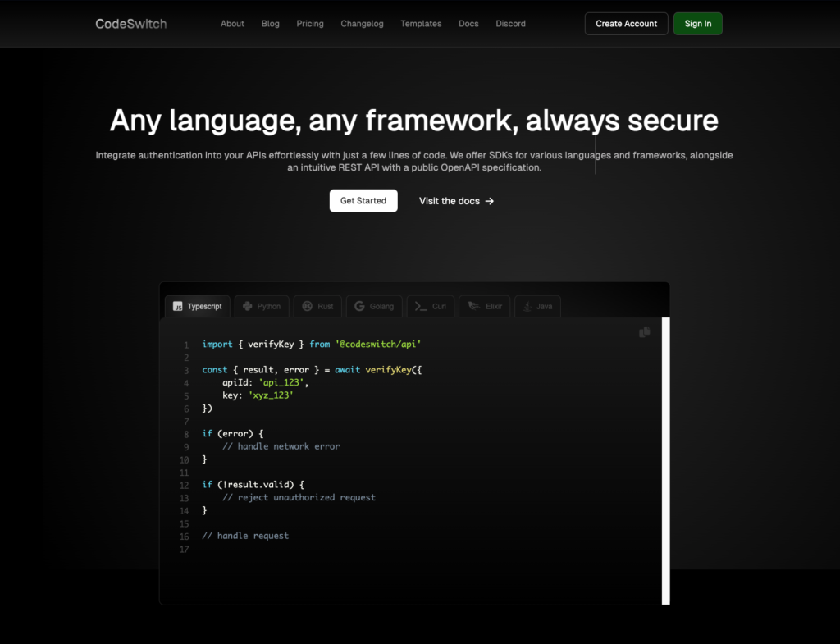Open Templates in the navigation bar
This screenshot has width=840, height=644.
click(x=421, y=24)
